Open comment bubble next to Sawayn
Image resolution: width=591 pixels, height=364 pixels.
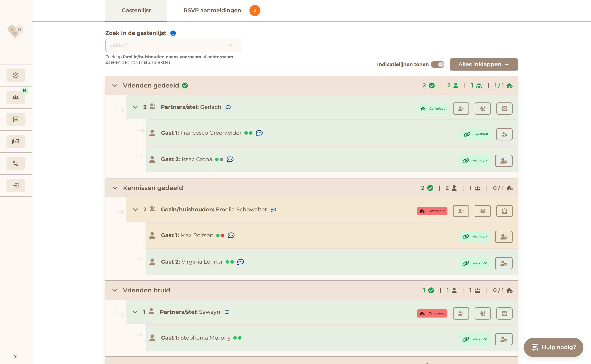click(227, 312)
